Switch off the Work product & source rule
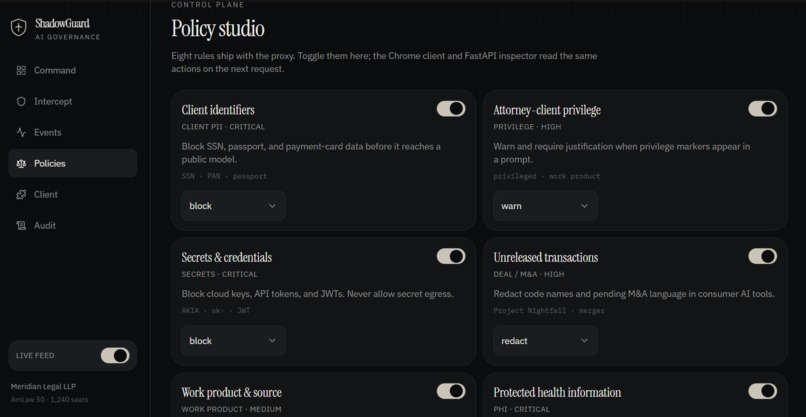The image size is (806, 417). pyautogui.click(x=451, y=391)
